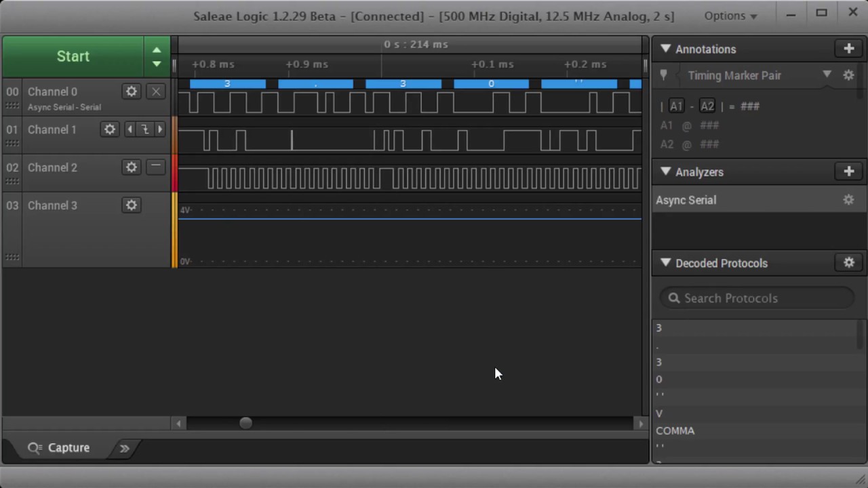
Task: Open Channel 3 settings gear
Action: click(x=132, y=205)
